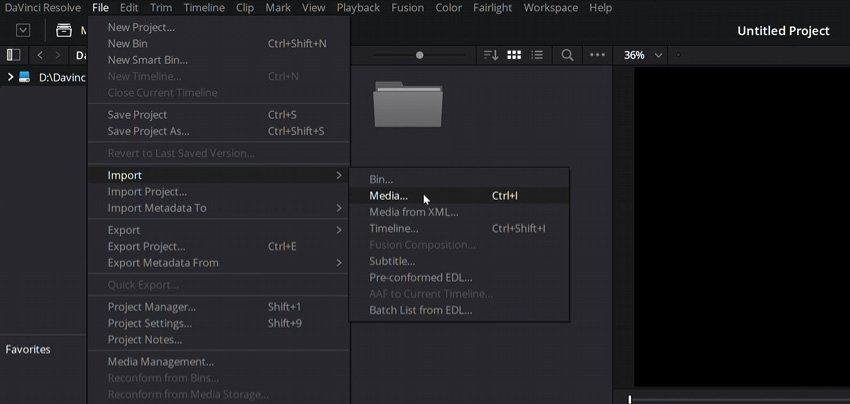This screenshot has height=404, width=850.
Task: Open the Color menu
Action: [449, 8]
